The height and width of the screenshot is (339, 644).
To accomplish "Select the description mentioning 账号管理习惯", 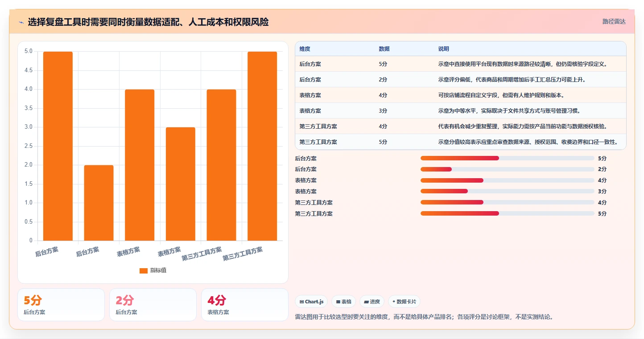I will (509, 111).
